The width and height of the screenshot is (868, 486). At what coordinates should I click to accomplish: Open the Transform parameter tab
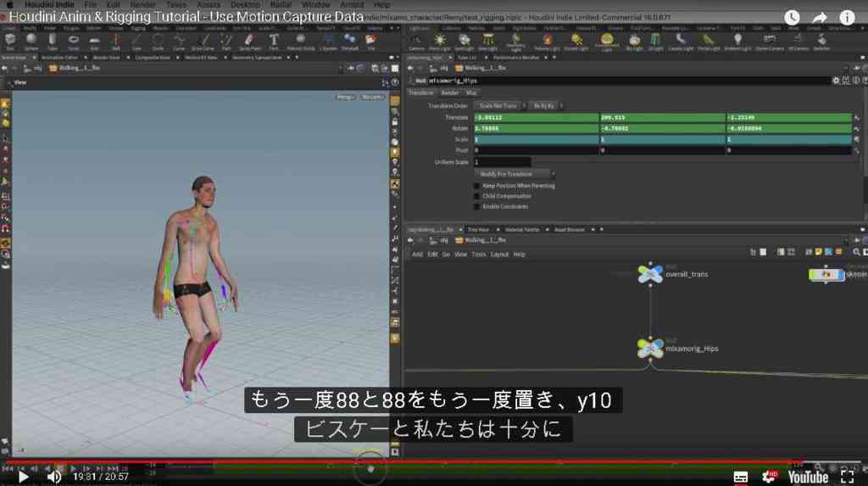tap(421, 93)
